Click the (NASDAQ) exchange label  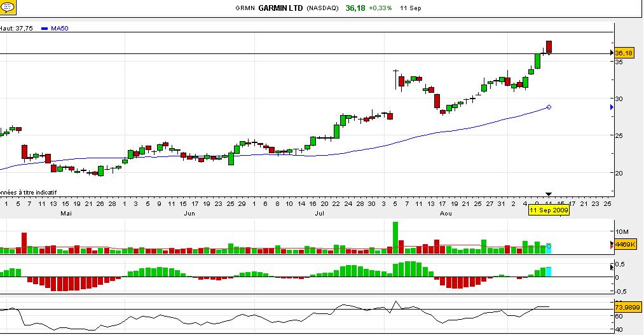coord(322,8)
